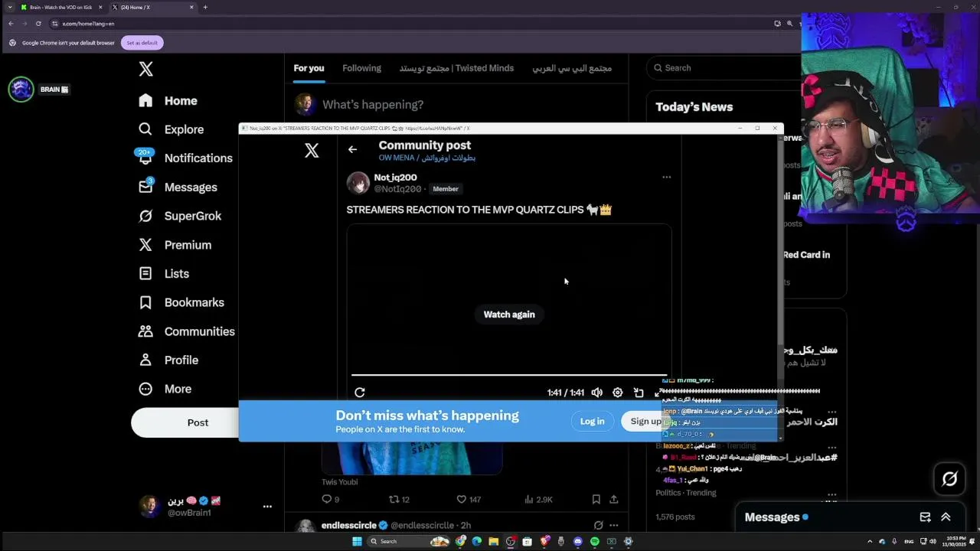
Task: Switch to the Kick VOD browser tab
Action: pos(60,7)
